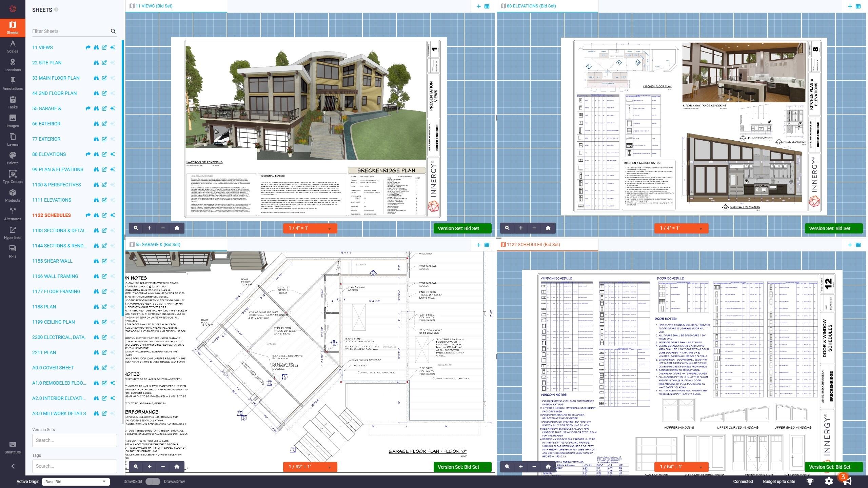The image size is (868, 488).
Task: Select the 55 GARAGE & (Bid Set) tab
Action: click(158, 245)
